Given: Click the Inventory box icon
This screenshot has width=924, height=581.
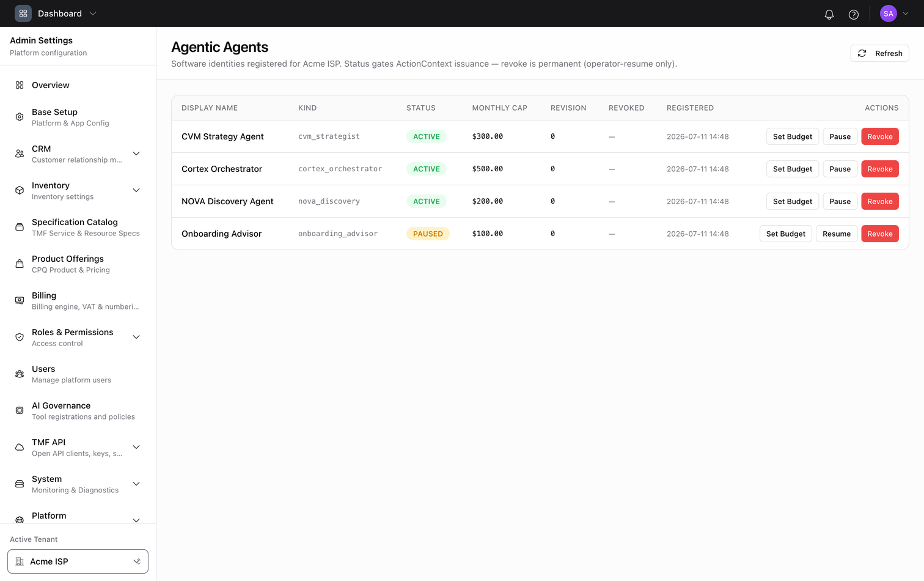Looking at the screenshot, I should [x=20, y=190].
